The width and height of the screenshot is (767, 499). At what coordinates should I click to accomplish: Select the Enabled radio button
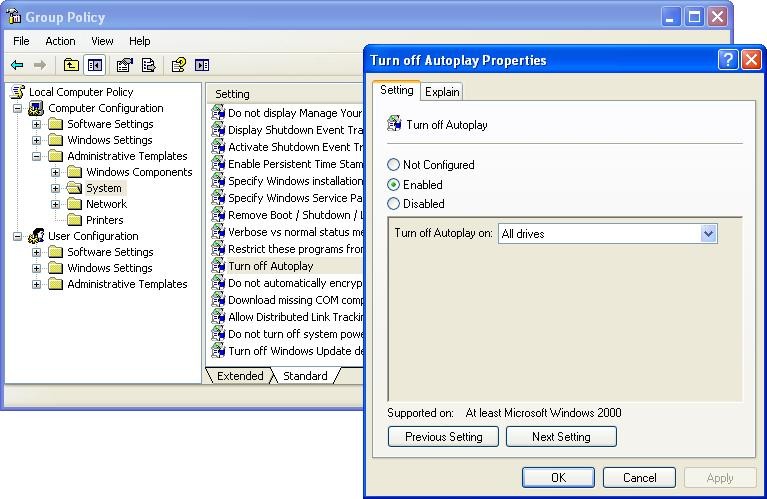(394, 185)
